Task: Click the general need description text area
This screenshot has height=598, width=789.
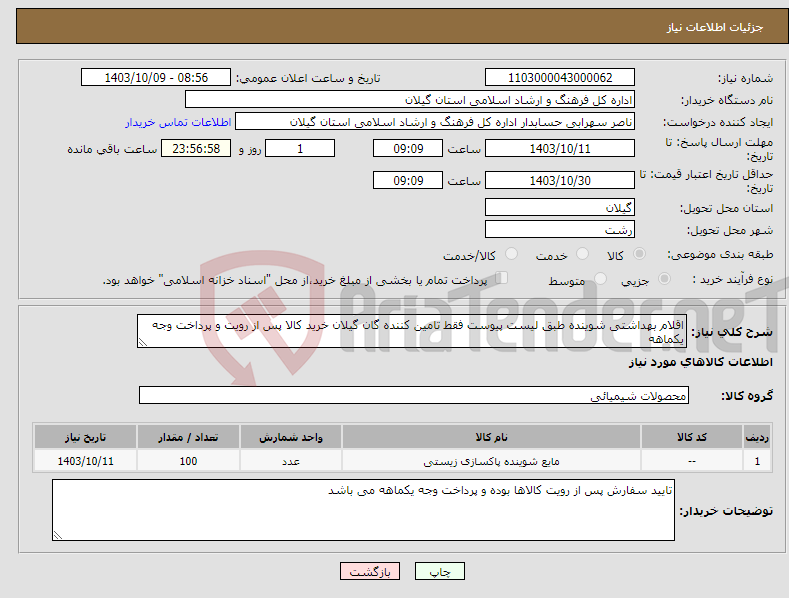Action: point(412,331)
